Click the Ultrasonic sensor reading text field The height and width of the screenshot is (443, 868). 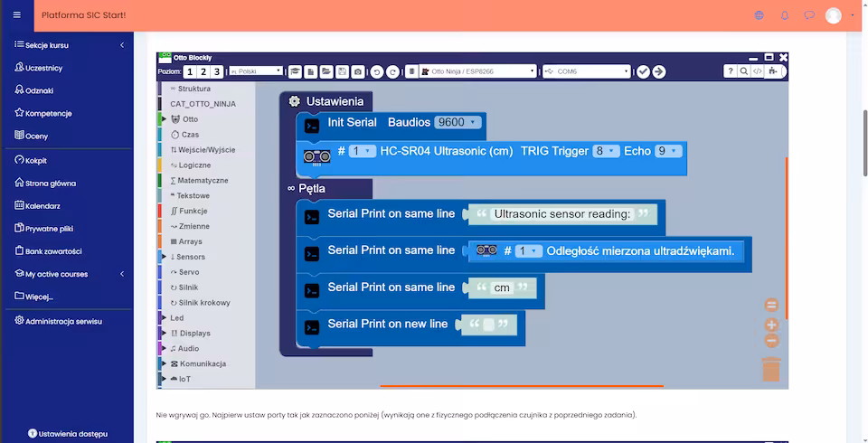point(561,214)
